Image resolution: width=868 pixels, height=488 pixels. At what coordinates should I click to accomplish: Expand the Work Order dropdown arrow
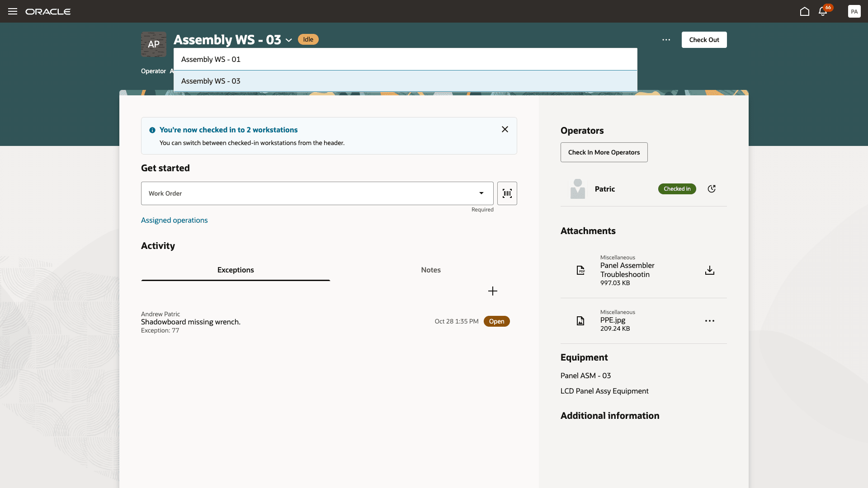[481, 193]
